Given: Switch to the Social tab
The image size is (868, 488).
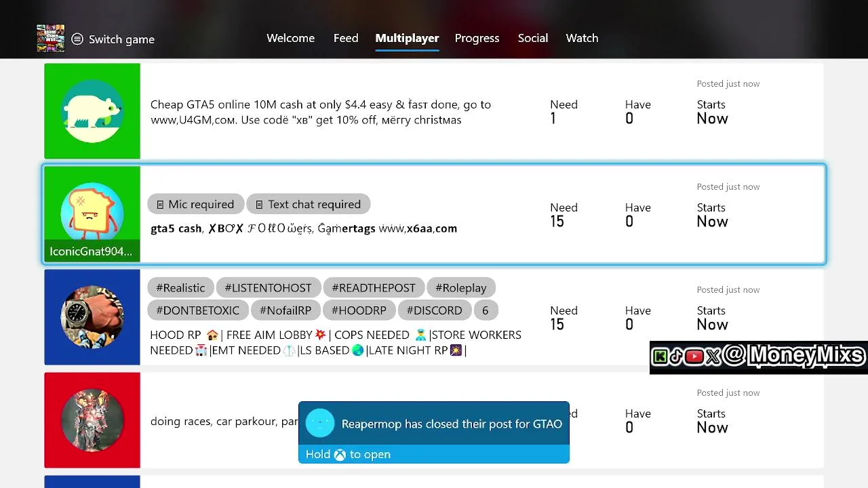Looking at the screenshot, I should click(533, 38).
